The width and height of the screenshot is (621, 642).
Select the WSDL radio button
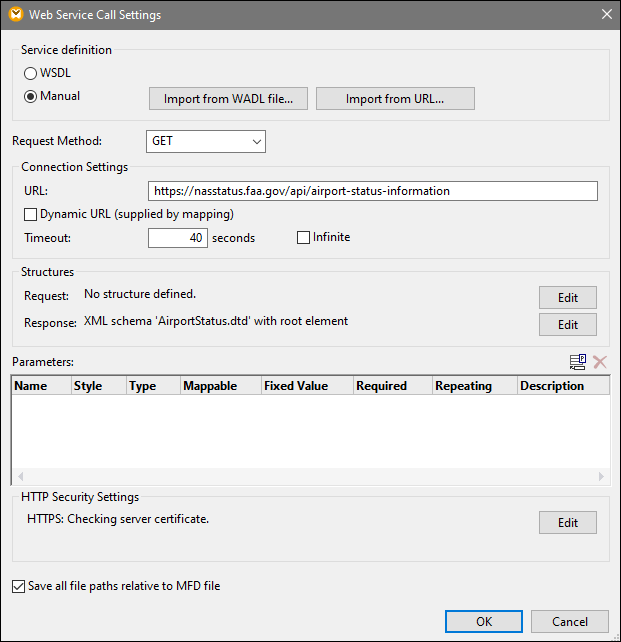pos(31,74)
